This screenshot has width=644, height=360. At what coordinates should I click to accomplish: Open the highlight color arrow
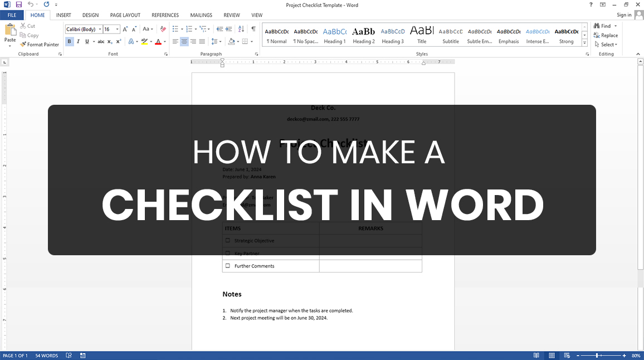[x=151, y=41]
